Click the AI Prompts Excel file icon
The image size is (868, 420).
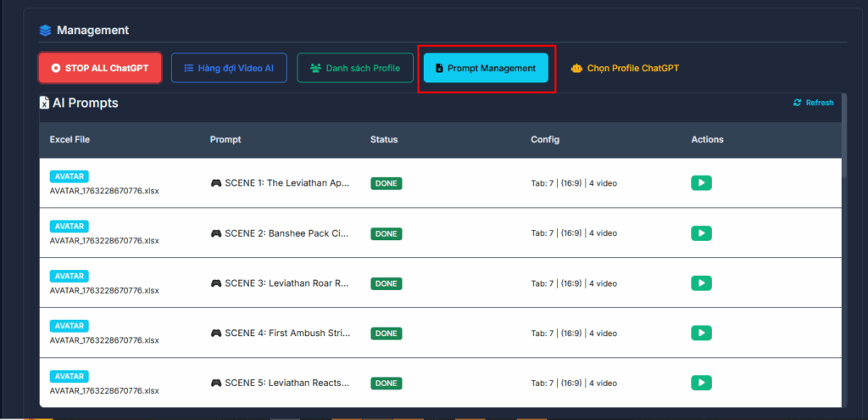pos(45,103)
